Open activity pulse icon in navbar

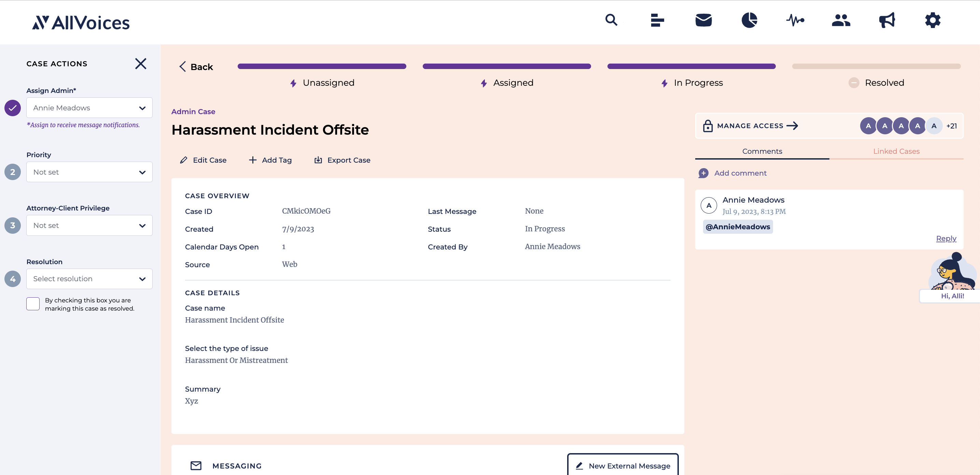(795, 21)
